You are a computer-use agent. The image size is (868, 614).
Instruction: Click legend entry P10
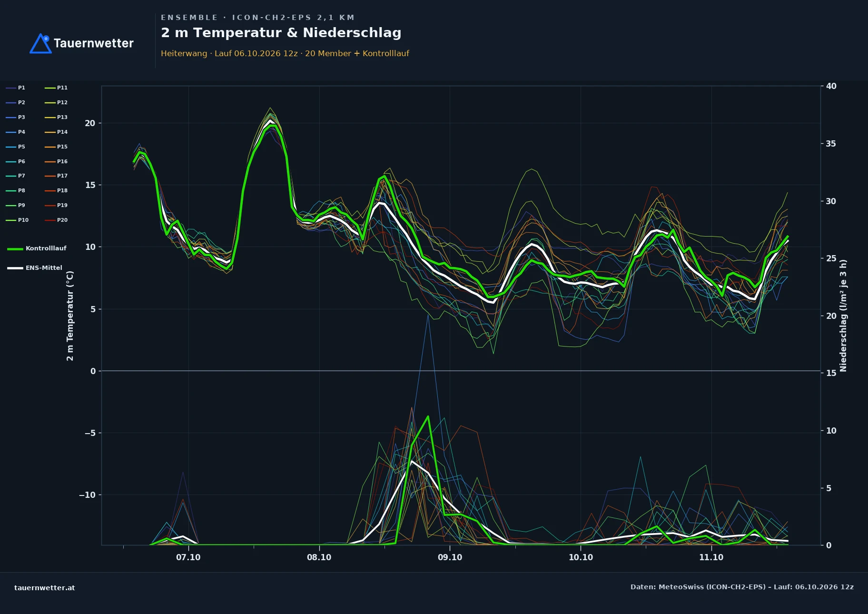[x=17, y=220]
